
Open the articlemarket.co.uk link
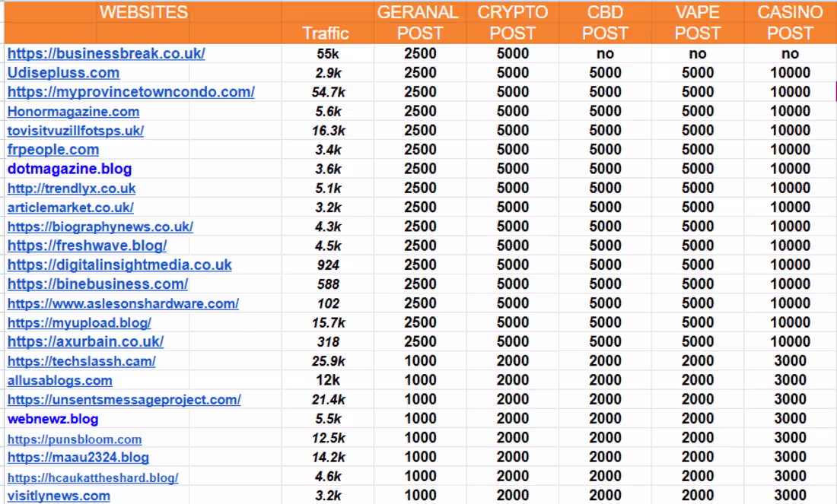(71, 208)
